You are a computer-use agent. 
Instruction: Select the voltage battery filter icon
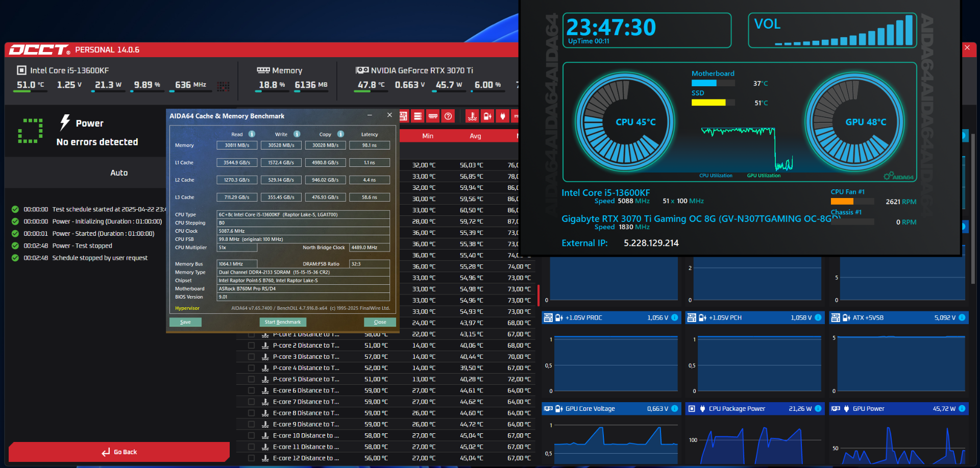tap(487, 116)
